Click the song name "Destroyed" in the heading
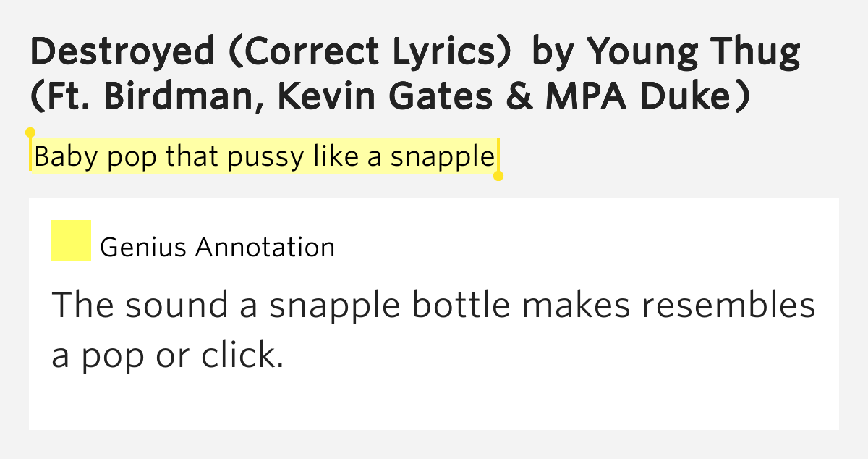This screenshot has height=459, width=868. click(123, 52)
